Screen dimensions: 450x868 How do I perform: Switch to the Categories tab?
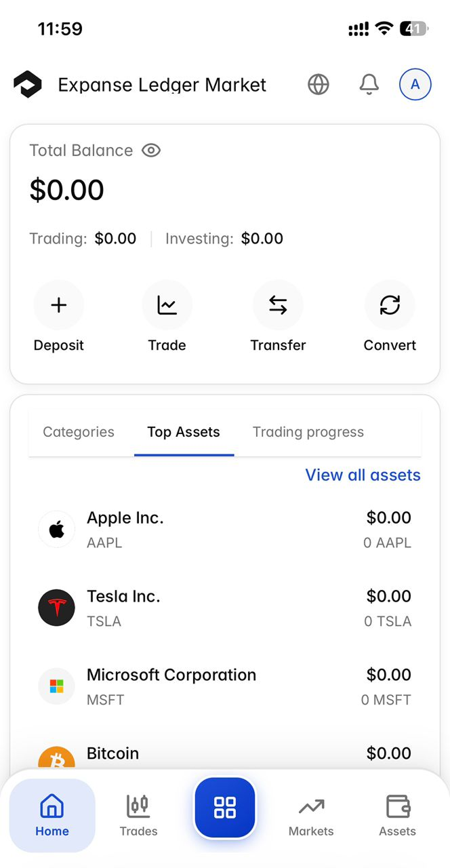pyautogui.click(x=79, y=432)
